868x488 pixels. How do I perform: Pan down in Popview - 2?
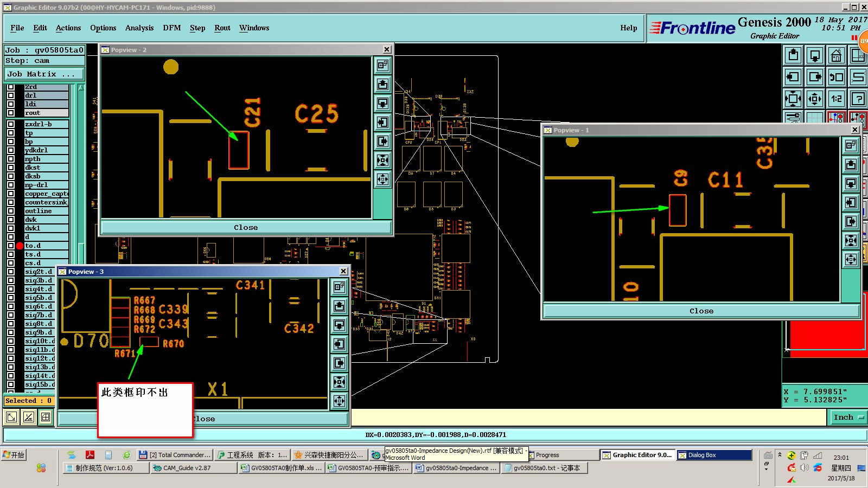383,104
